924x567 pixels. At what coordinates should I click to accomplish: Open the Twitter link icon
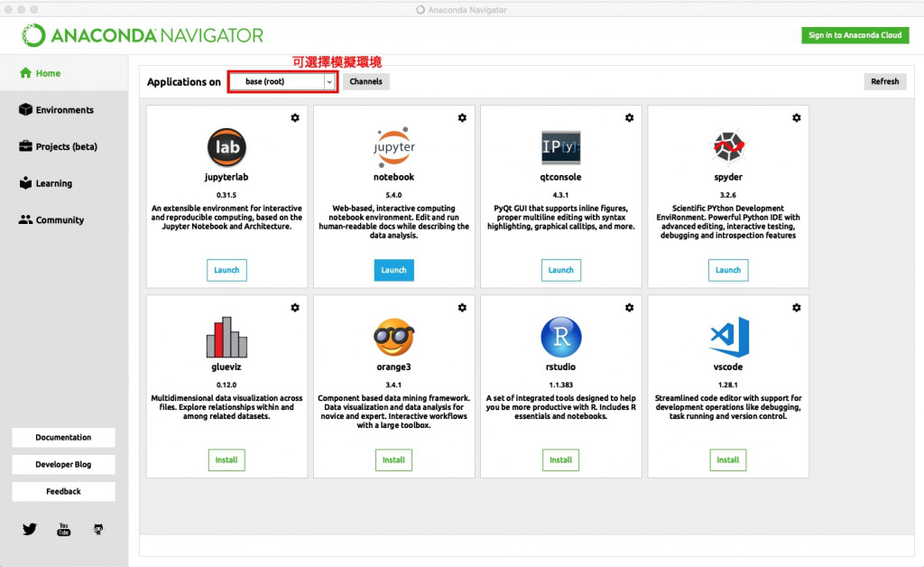30,529
